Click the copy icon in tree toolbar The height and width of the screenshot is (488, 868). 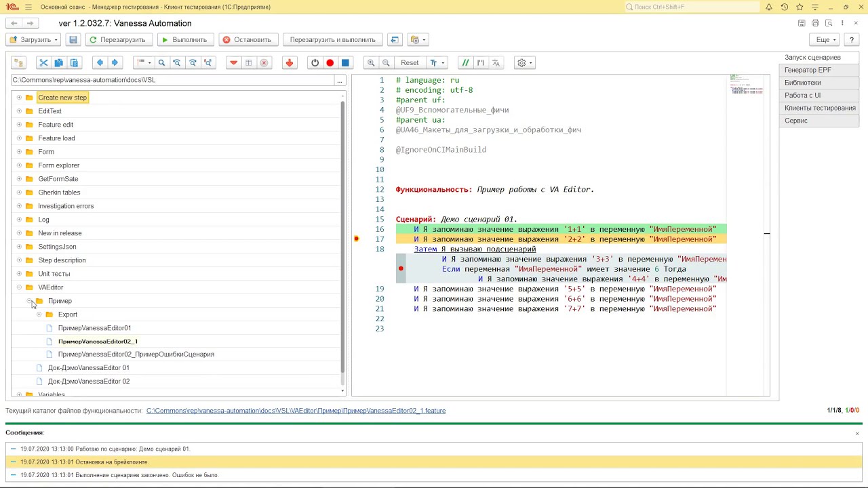(x=59, y=63)
